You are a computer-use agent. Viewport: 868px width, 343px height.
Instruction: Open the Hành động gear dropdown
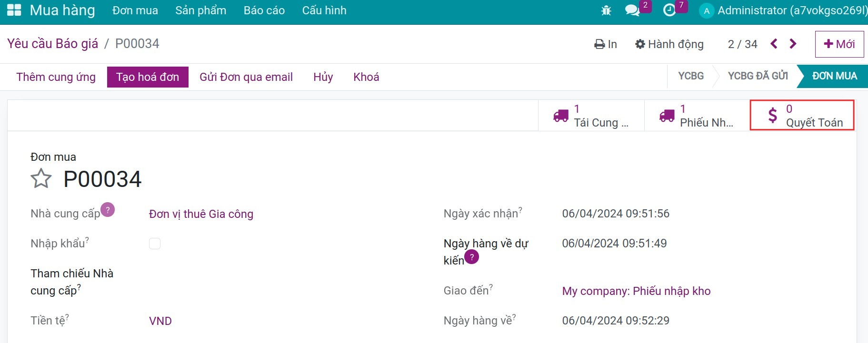coord(669,44)
